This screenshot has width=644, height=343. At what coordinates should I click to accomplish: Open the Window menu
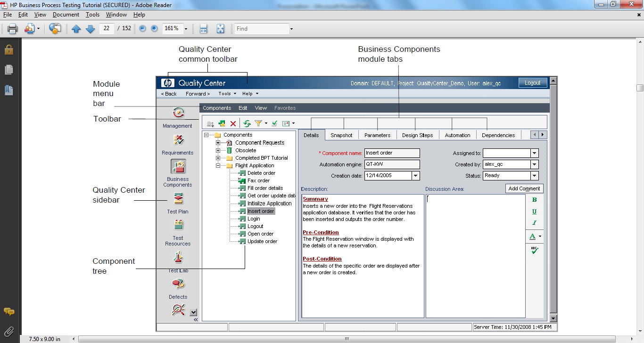(116, 15)
